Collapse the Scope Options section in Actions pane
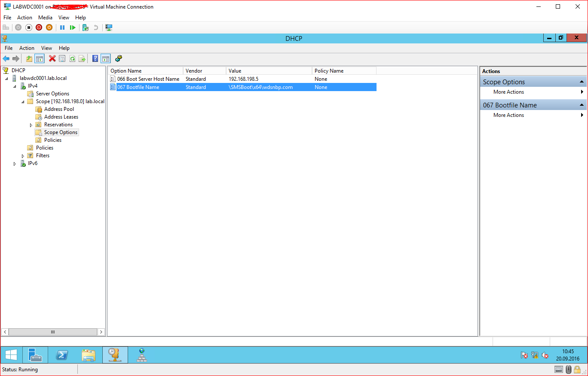Image resolution: width=588 pixels, height=376 pixels. click(x=582, y=82)
